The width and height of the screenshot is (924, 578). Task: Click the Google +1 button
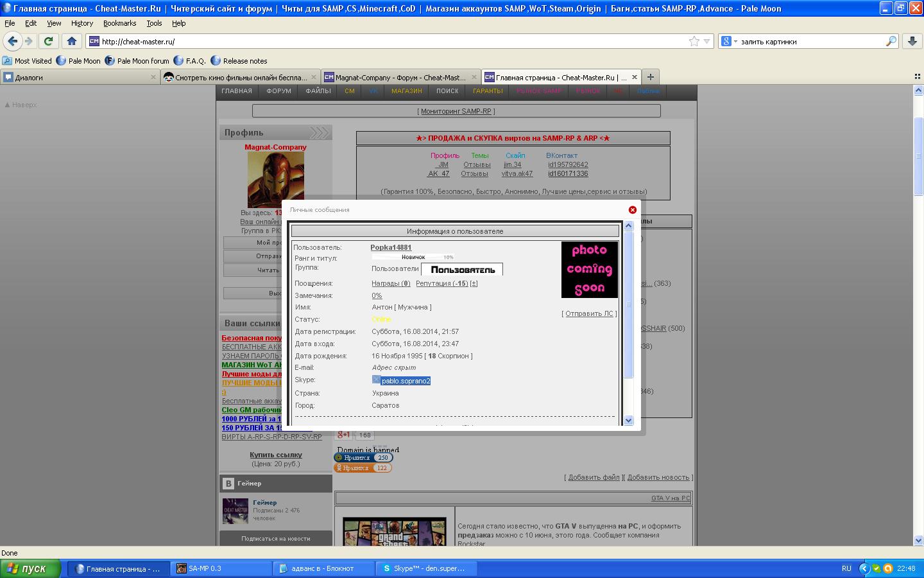click(344, 435)
